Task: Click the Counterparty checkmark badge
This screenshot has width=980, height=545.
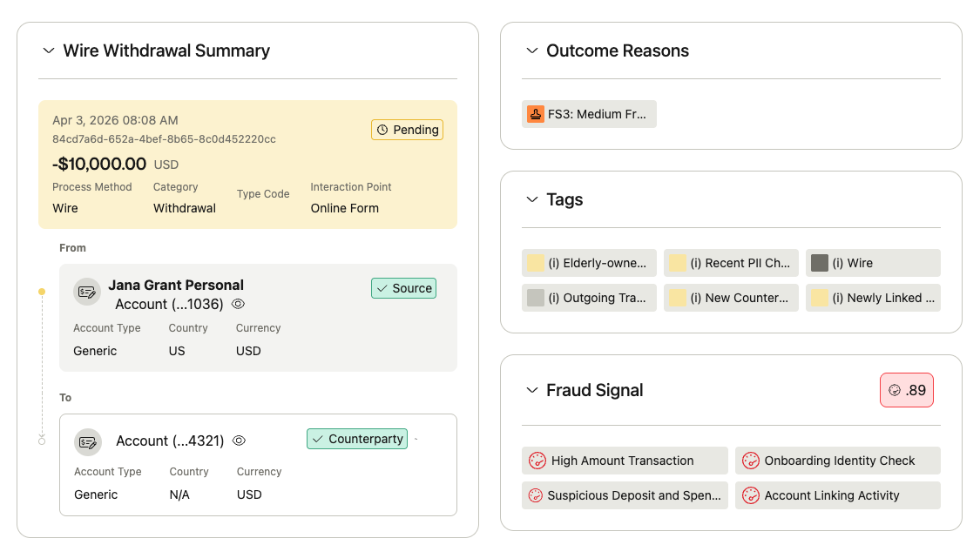Action: point(357,439)
